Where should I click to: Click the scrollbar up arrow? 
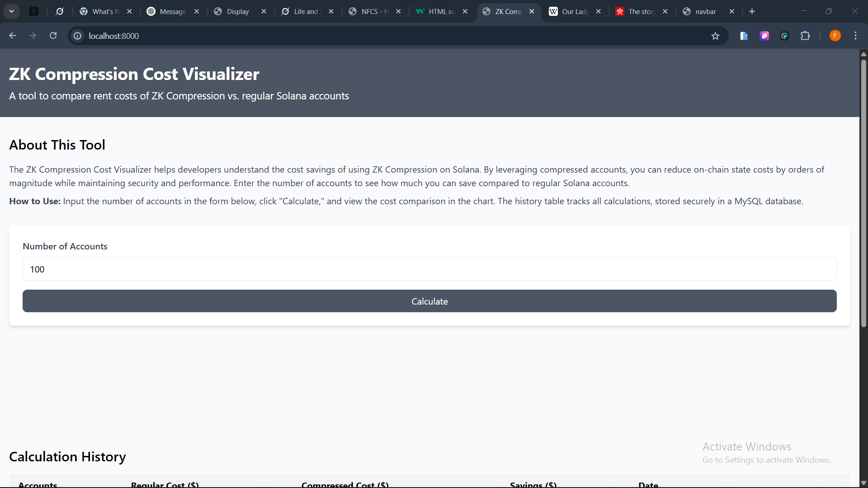point(863,54)
